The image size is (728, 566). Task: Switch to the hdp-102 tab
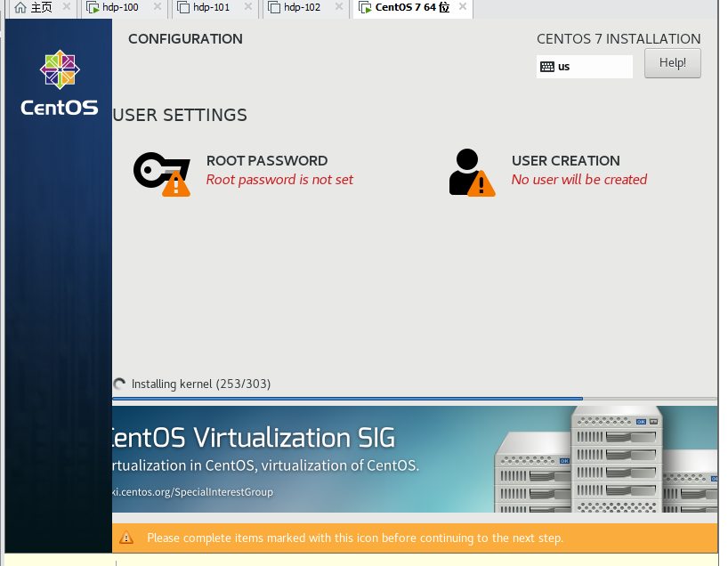pos(306,7)
